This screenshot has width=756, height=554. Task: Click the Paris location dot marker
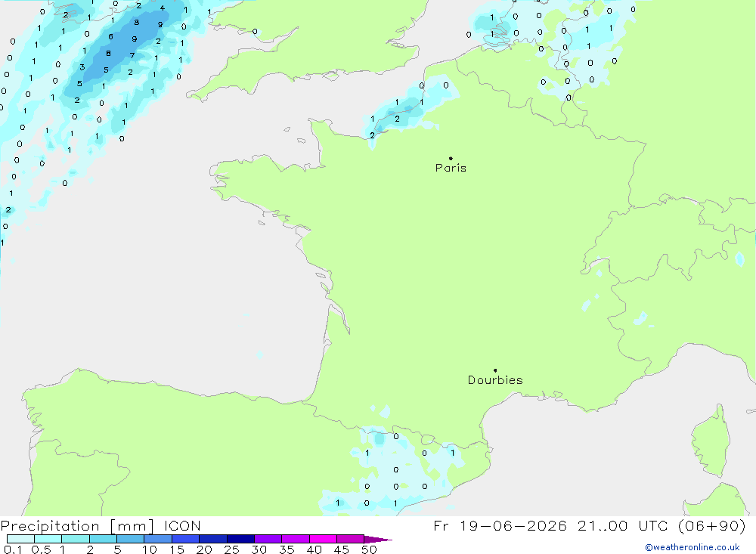(451, 158)
